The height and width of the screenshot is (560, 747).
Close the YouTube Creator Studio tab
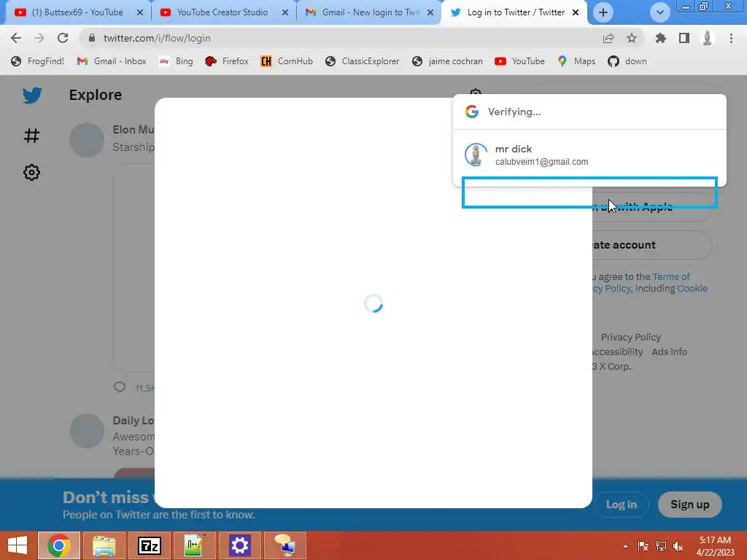pyautogui.click(x=285, y=13)
